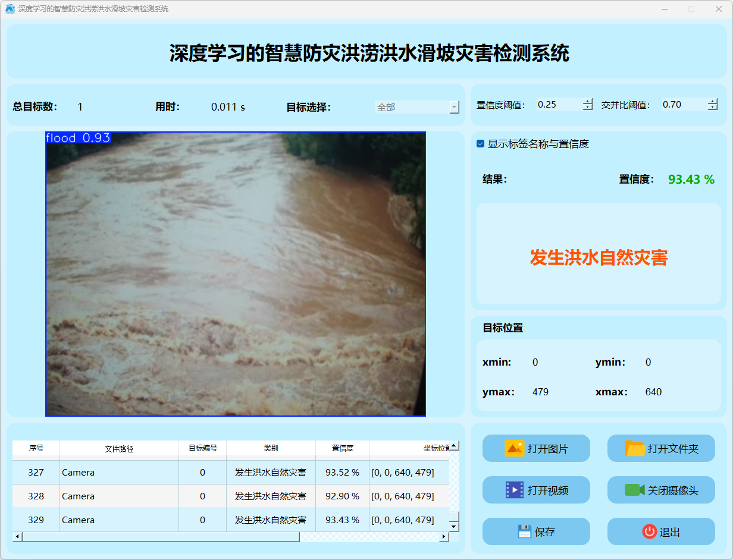The width and height of the screenshot is (733, 560).
Task: Click the table's vertical scrollbar up arrow
Action: point(454,446)
